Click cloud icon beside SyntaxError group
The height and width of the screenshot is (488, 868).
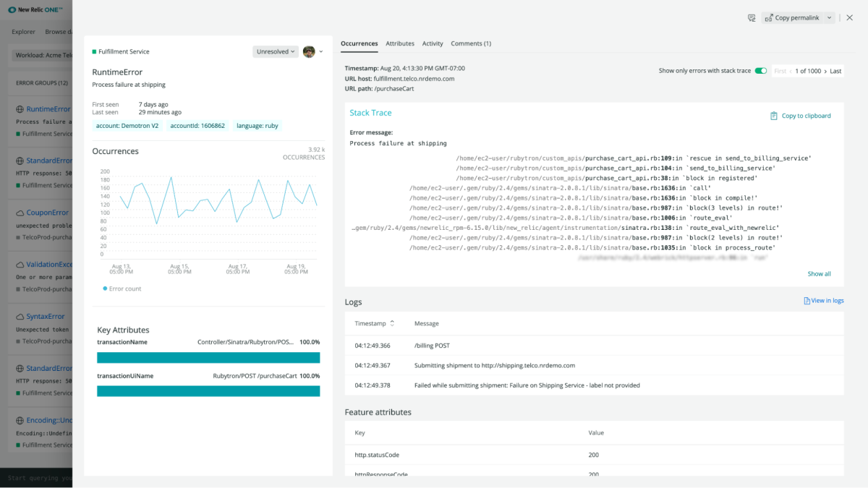20,317
